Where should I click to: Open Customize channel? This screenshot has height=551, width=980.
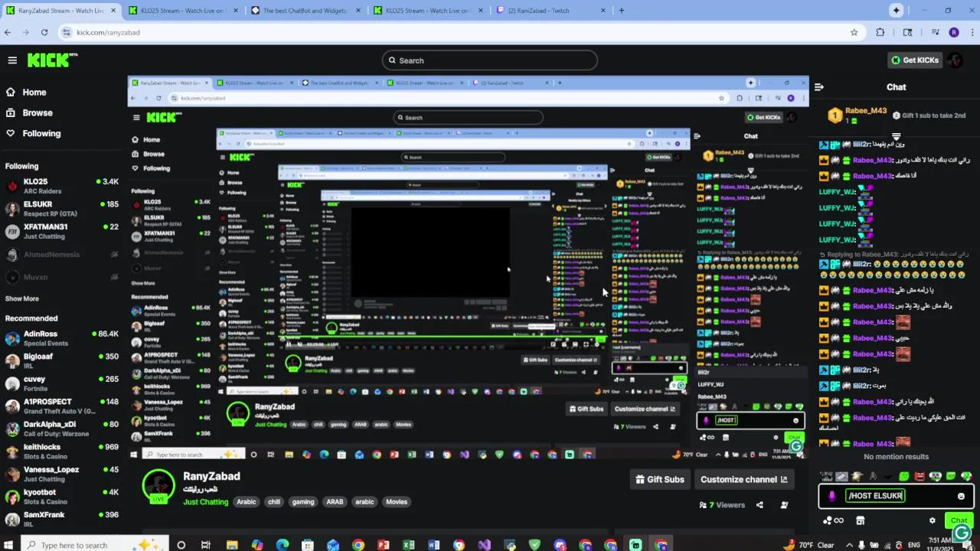744,480
